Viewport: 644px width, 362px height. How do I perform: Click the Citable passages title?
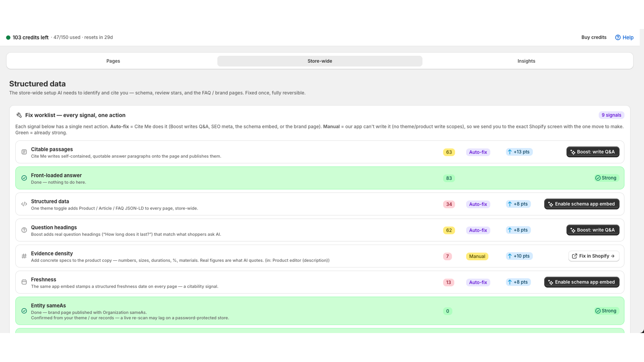(52, 149)
